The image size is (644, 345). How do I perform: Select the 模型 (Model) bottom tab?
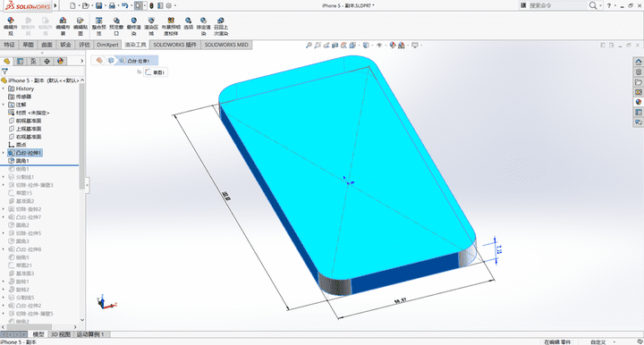38,334
